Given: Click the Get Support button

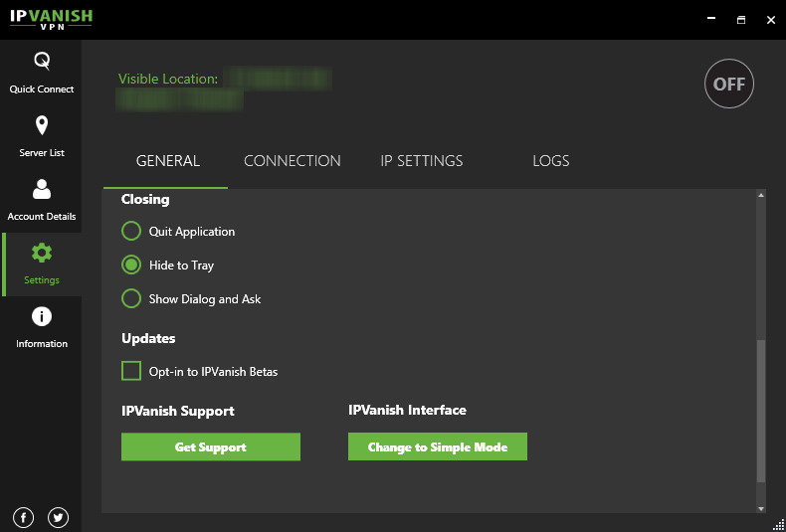Looking at the screenshot, I should coord(211,446).
